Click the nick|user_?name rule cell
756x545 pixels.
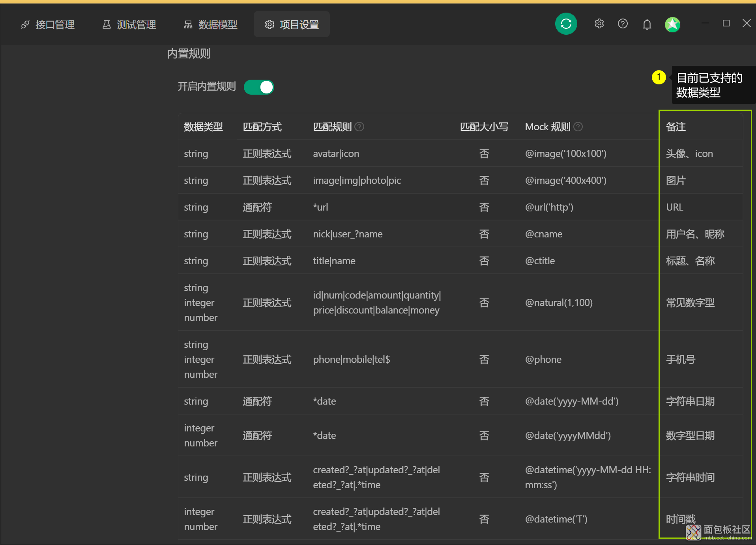click(x=348, y=234)
